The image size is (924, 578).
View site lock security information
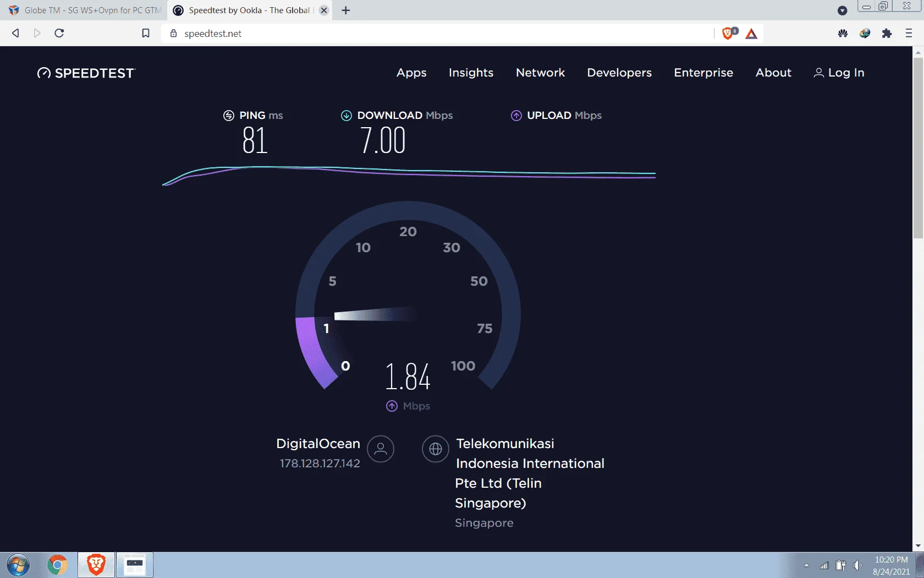(x=173, y=34)
